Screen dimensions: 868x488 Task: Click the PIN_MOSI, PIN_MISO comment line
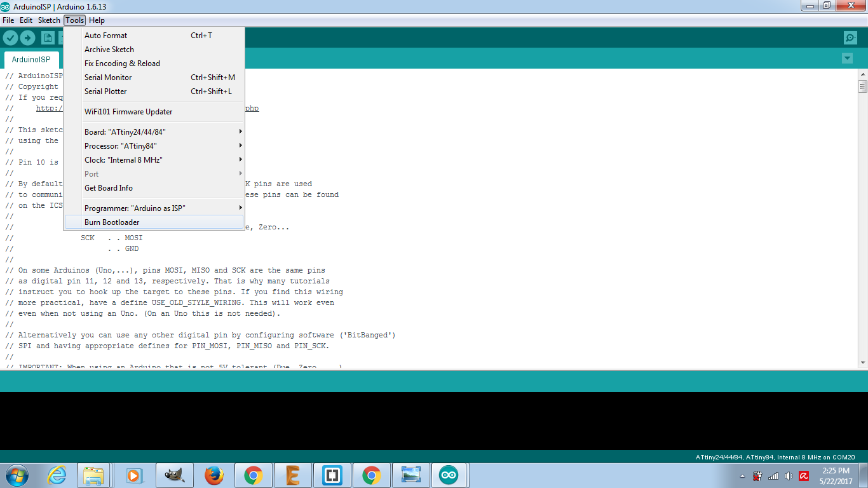click(x=167, y=346)
